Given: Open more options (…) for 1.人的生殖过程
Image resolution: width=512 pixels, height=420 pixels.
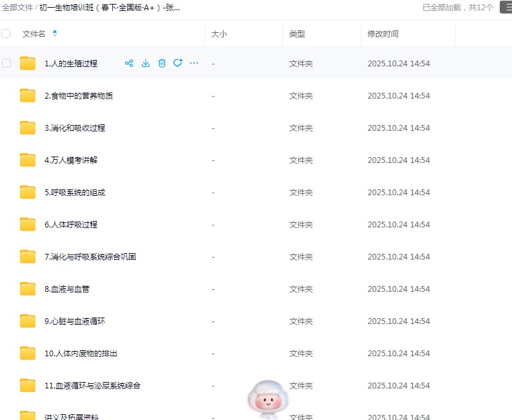Looking at the screenshot, I should pos(194,63).
